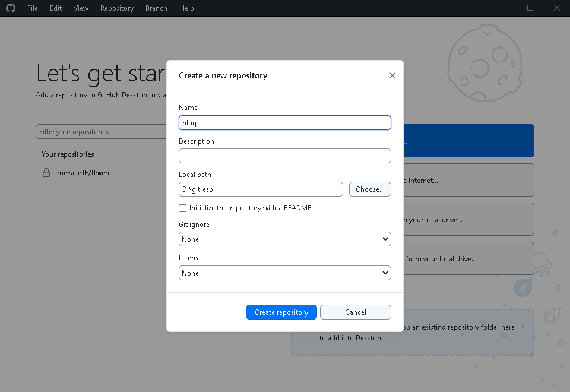Viewport: 570px width, 392px height.
Task: Click Choose... to browse local path
Action: click(370, 189)
